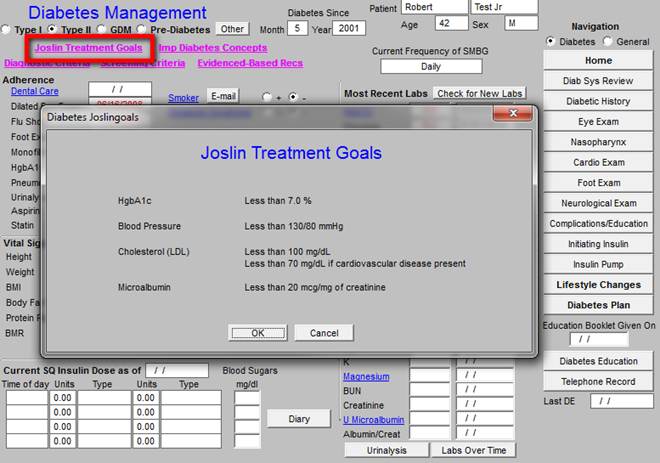Click the Sex field
This screenshot has height=463, width=660.
pyautogui.click(x=522, y=23)
